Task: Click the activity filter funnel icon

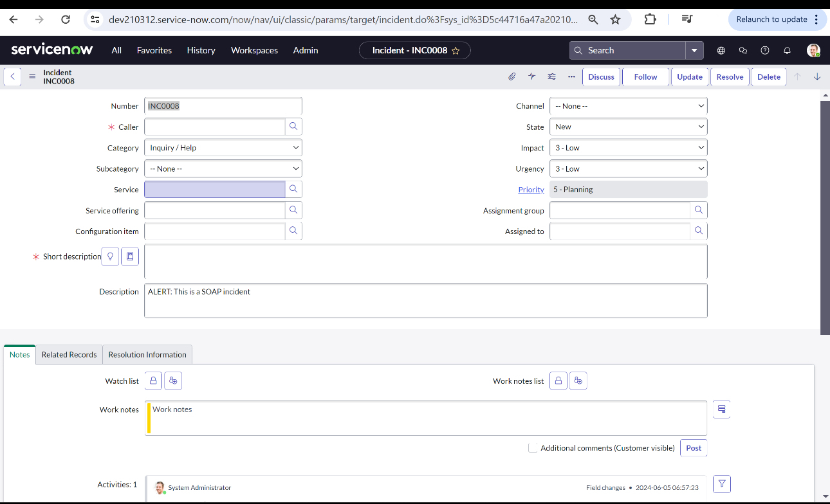Action: click(721, 483)
